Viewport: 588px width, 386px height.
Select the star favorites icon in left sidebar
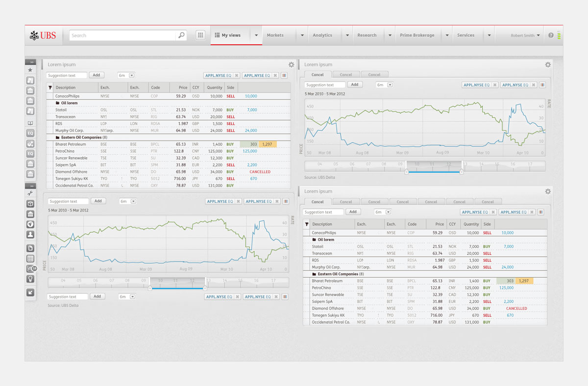30,70
